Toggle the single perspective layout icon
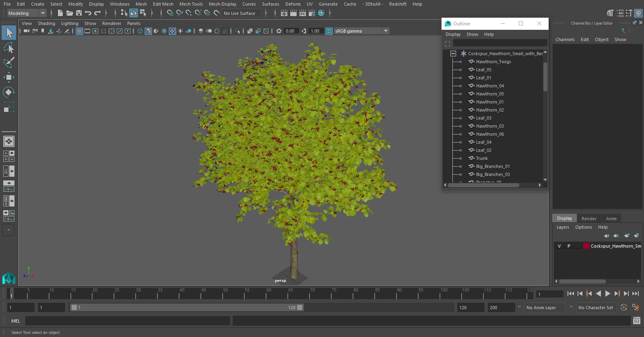 coord(9,141)
